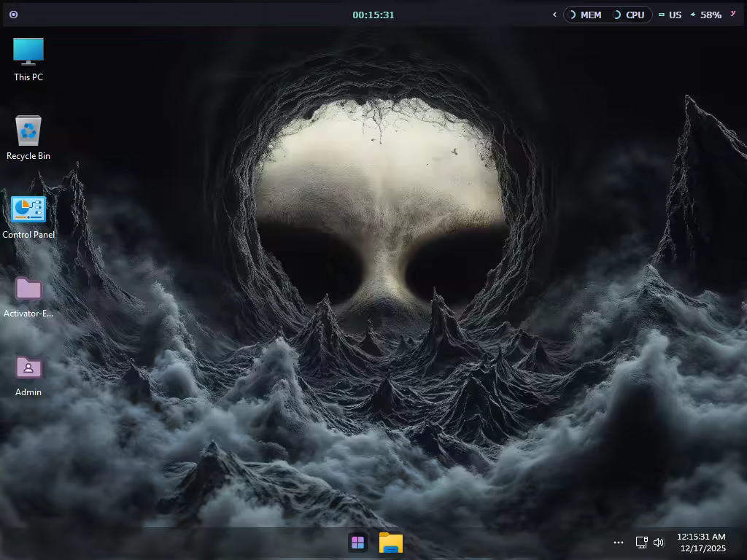747x560 pixels.
Task: Click the 00:15:31 clock in top bar
Action: pyautogui.click(x=373, y=15)
